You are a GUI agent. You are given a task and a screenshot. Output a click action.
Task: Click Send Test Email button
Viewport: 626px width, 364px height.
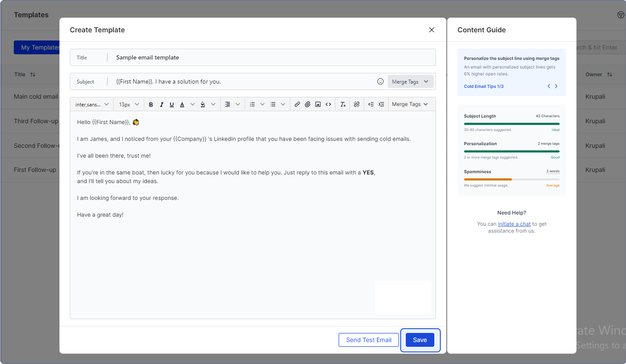(369, 340)
